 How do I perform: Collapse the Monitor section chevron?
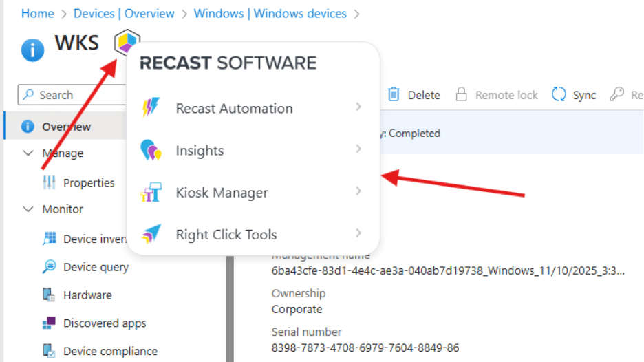(x=28, y=209)
